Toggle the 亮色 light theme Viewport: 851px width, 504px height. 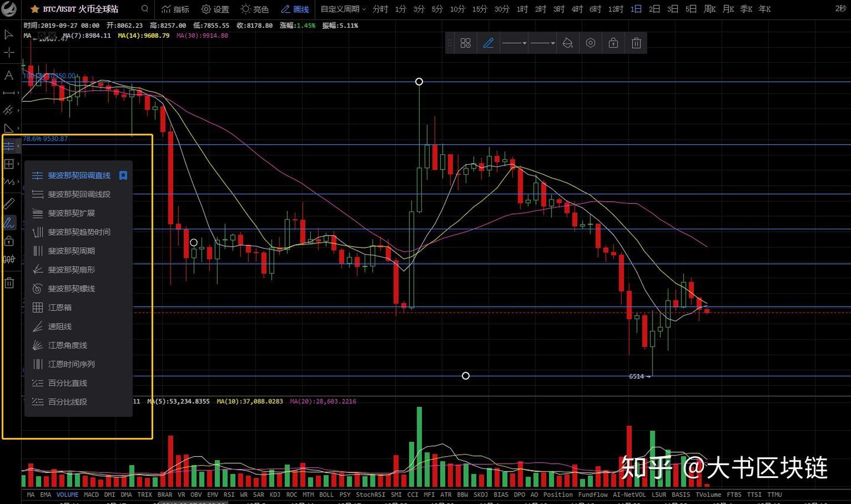[x=255, y=9]
